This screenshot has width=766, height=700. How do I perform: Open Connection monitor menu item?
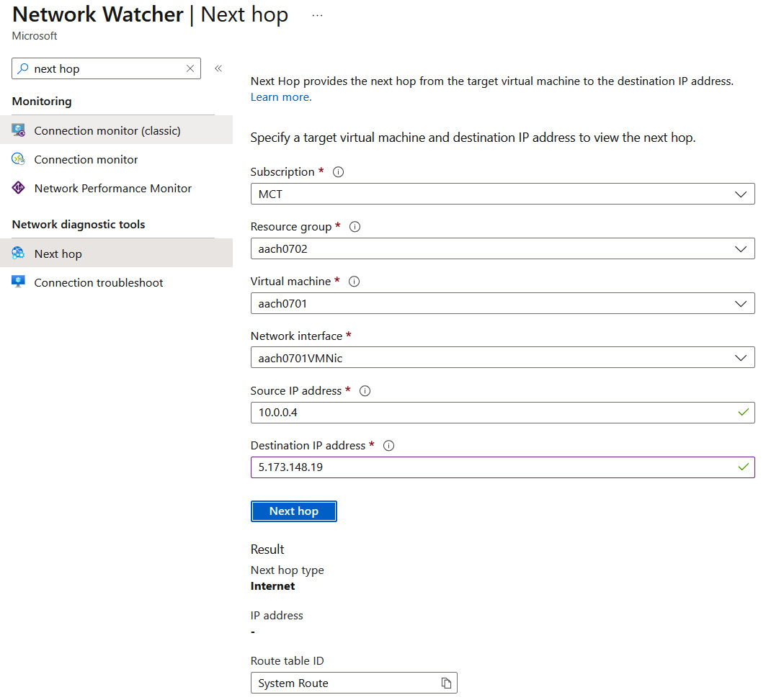tap(116, 159)
